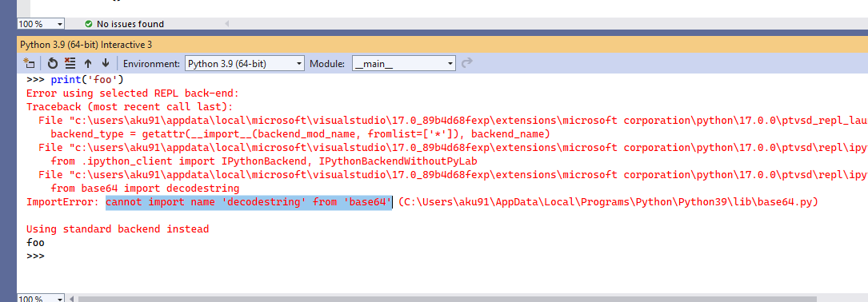Clear the interactive window output
The width and height of the screenshot is (868, 302).
click(70, 63)
